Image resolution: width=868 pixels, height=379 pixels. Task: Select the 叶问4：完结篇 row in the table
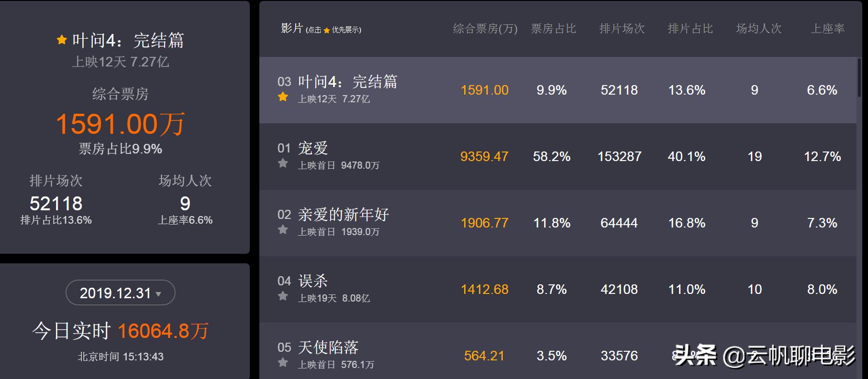pos(526,90)
